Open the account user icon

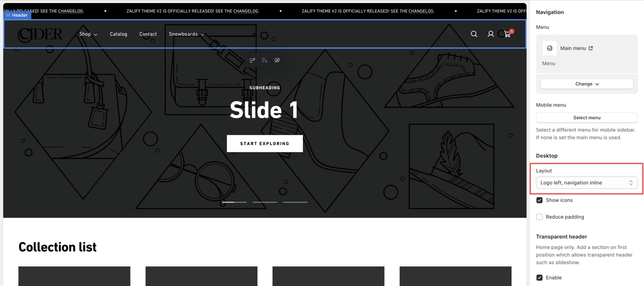click(490, 34)
